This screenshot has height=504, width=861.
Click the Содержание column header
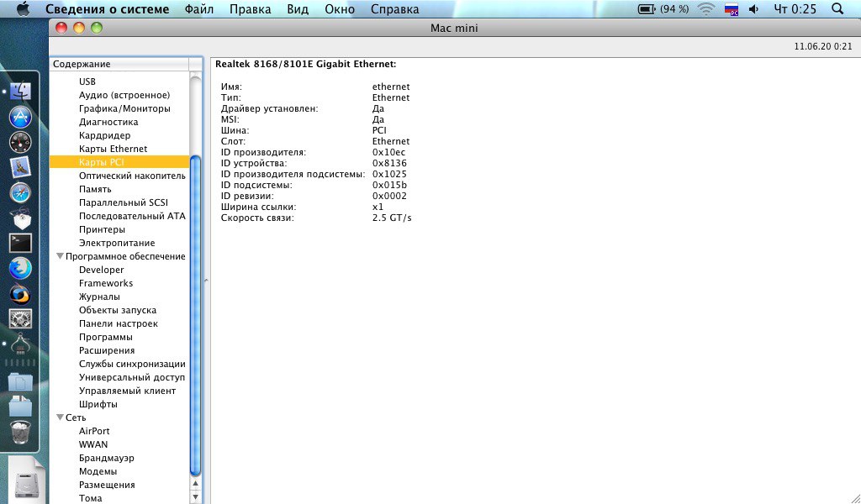(x=119, y=64)
